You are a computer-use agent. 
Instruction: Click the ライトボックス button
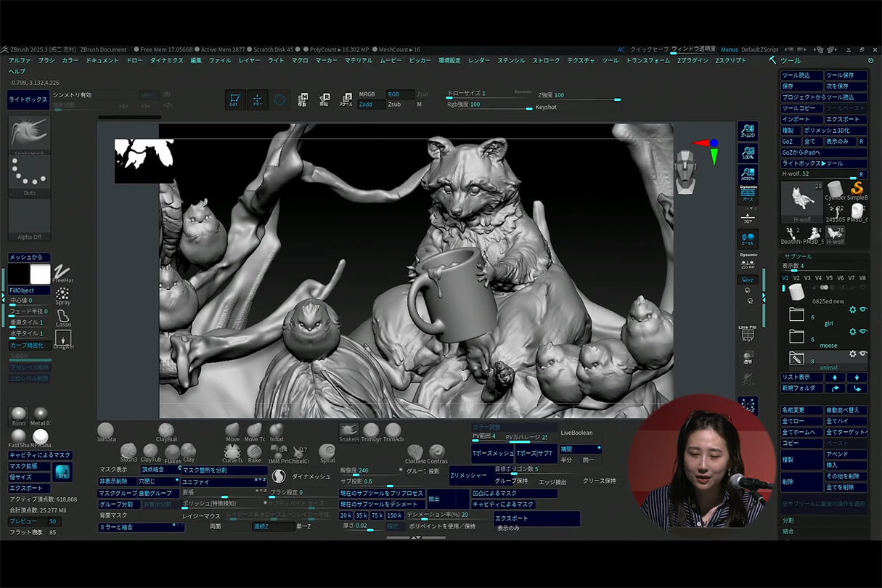(x=28, y=99)
